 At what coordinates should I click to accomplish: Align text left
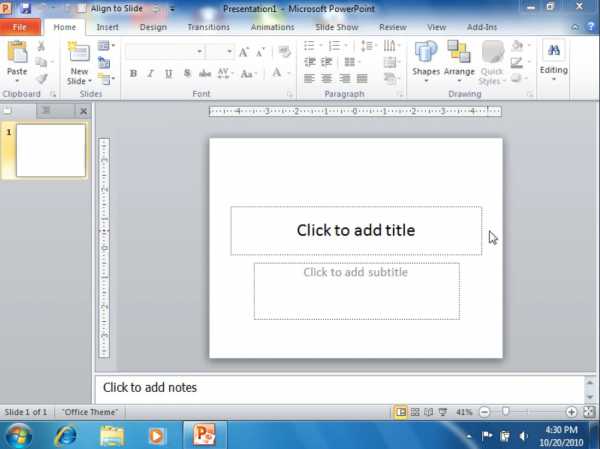click(309, 78)
